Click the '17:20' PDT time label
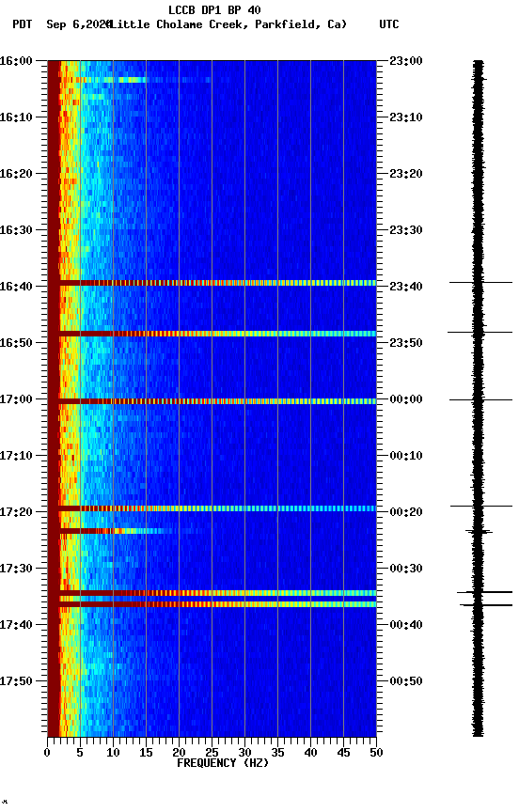Screen dimensions: 519x812 tap(16, 513)
